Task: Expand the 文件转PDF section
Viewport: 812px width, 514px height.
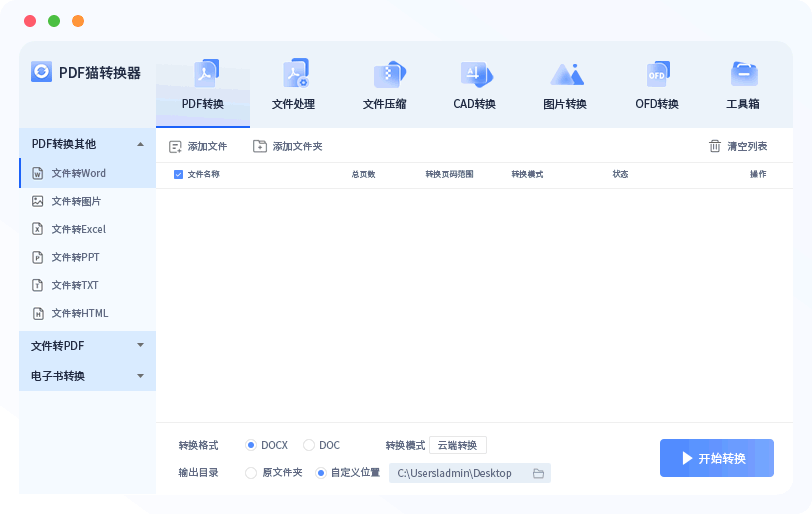Action: click(x=140, y=345)
